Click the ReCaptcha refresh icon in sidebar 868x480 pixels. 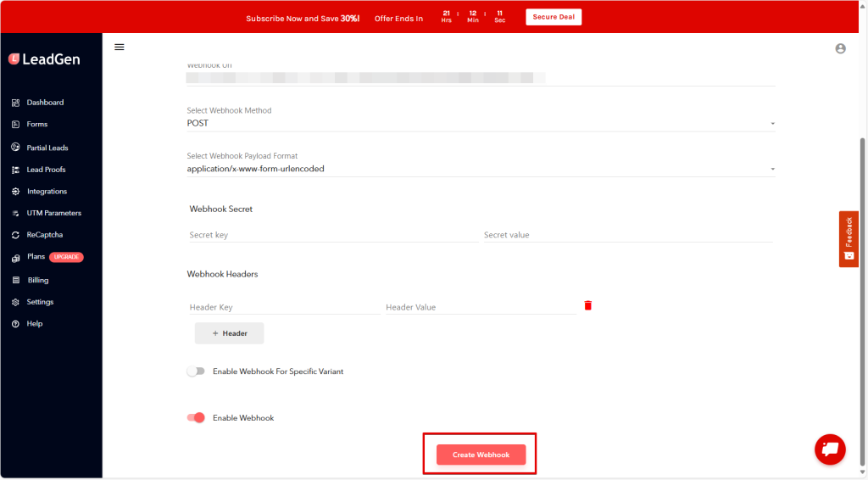[x=15, y=235]
